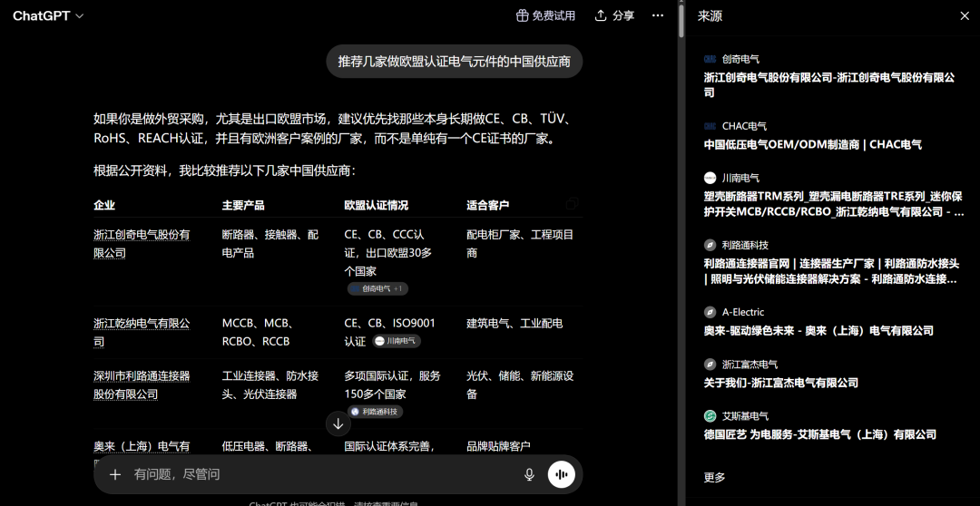Click the 利路通科技 compass favicon

point(710,245)
